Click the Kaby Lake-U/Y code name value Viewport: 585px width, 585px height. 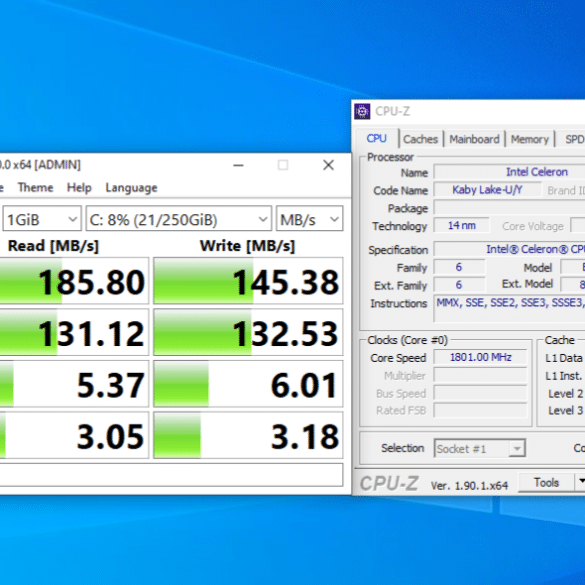pyautogui.click(x=487, y=190)
